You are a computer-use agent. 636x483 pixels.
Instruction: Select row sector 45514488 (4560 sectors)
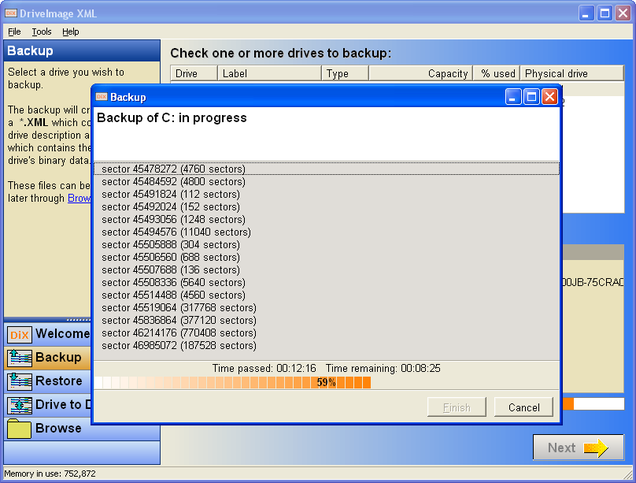pos(327,295)
